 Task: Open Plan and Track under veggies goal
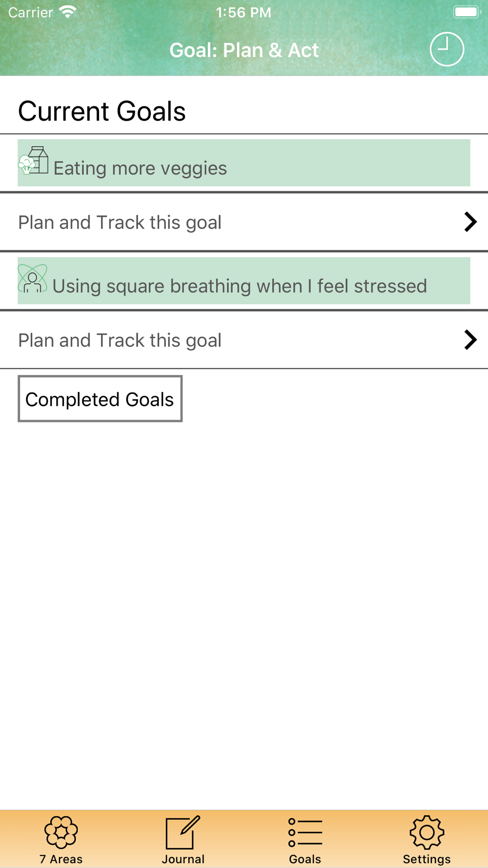coord(120,223)
